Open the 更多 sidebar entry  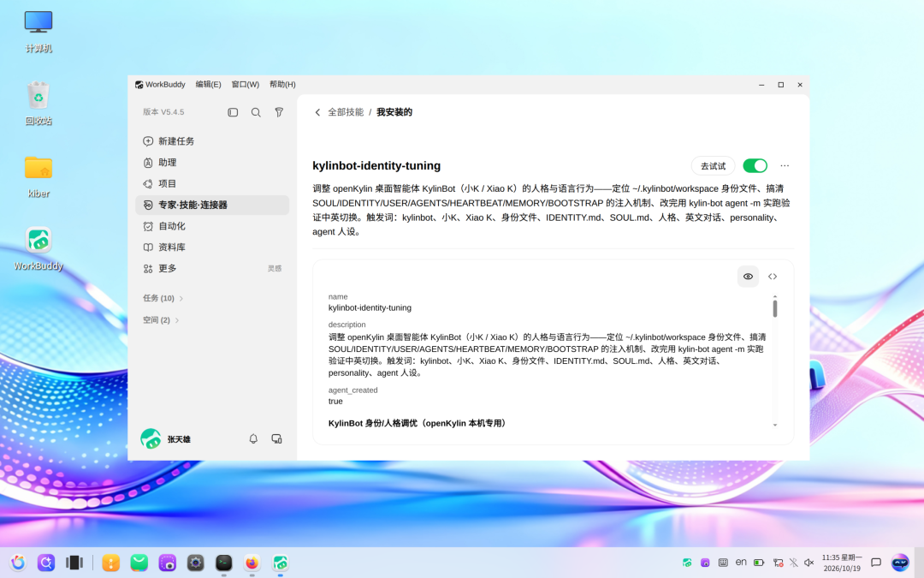tap(212, 268)
